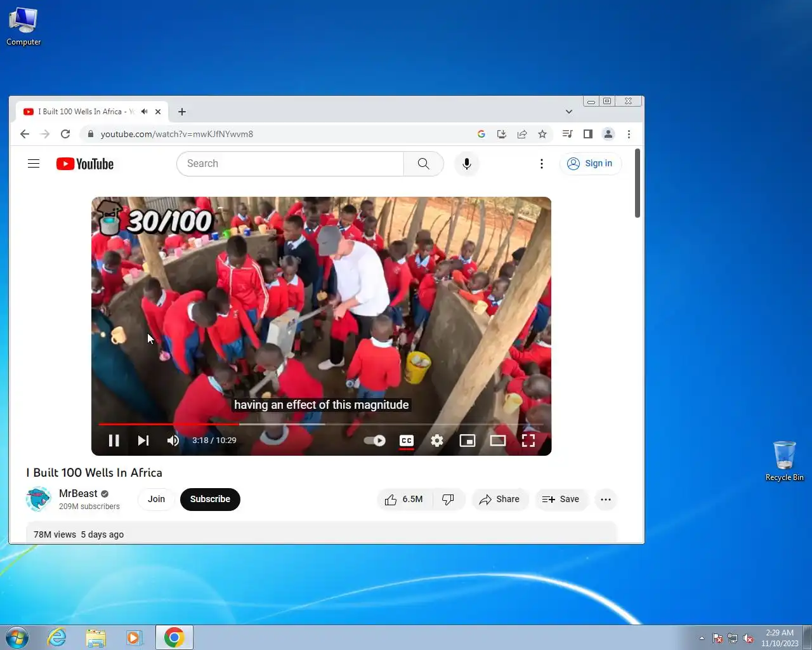Open system volume tray icon
This screenshot has width=812, height=650.
(749, 638)
